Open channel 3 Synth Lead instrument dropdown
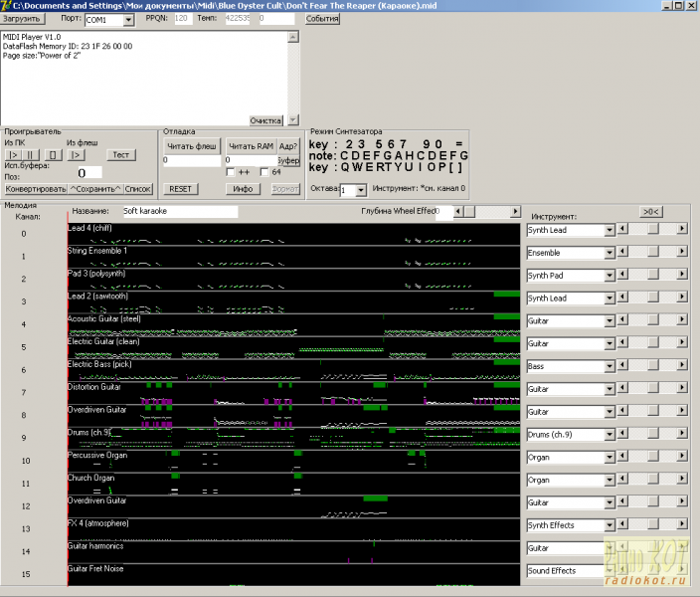Viewport: 700px width, 597px height. coord(610,298)
